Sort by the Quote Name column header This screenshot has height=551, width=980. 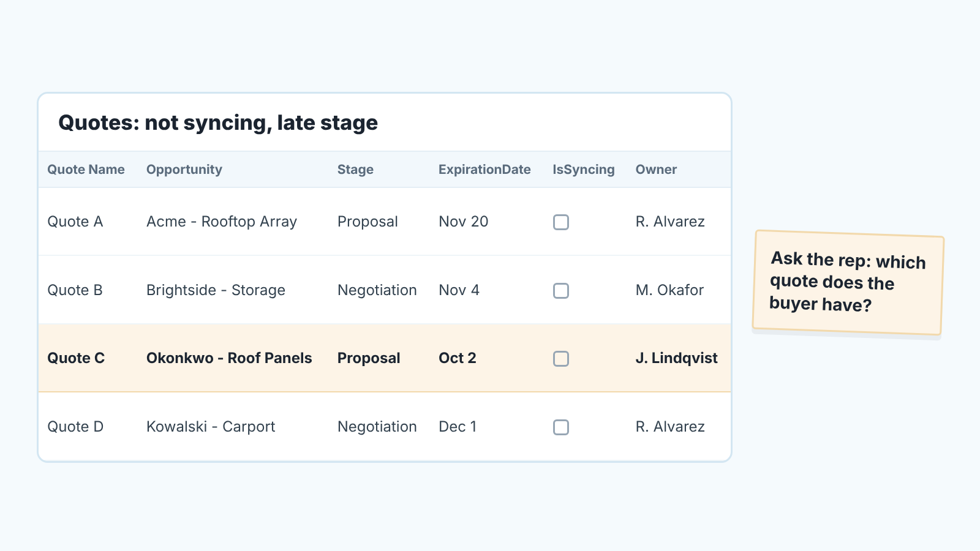(x=86, y=170)
